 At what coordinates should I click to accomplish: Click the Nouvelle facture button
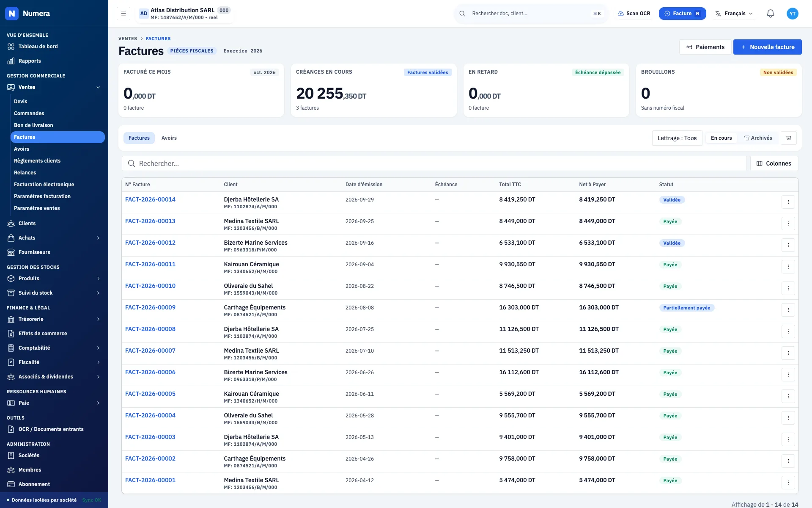(767, 47)
